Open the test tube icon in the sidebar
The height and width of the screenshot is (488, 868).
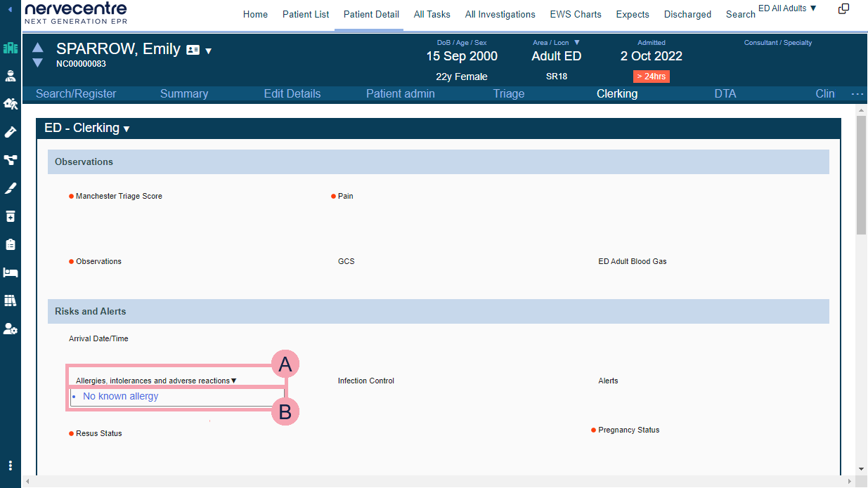point(10,132)
